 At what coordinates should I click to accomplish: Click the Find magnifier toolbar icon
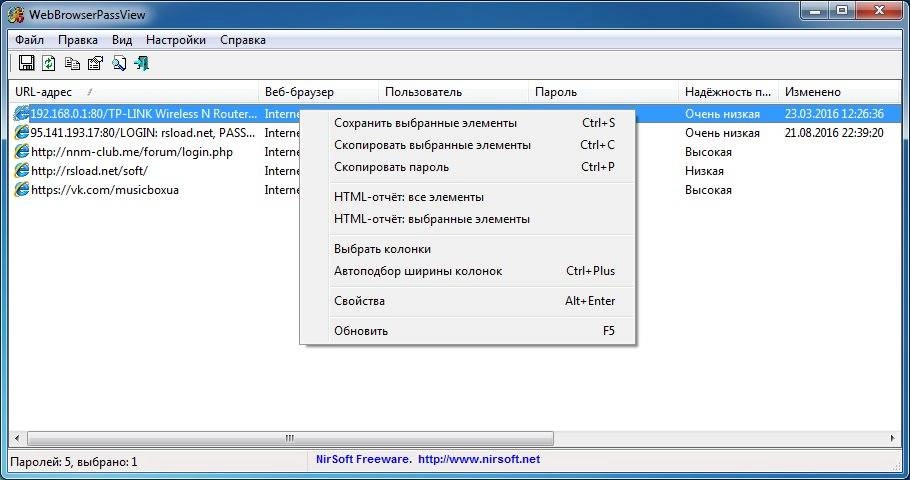click(118, 63)
